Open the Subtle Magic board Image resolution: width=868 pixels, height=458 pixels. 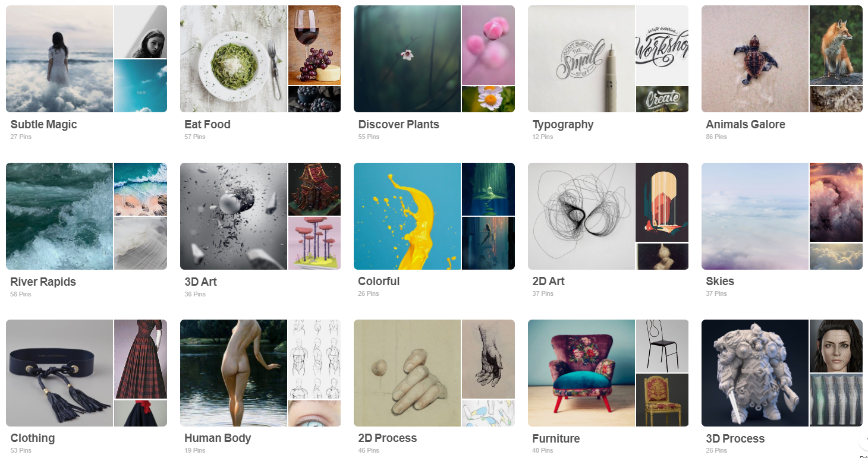point(43,125)
